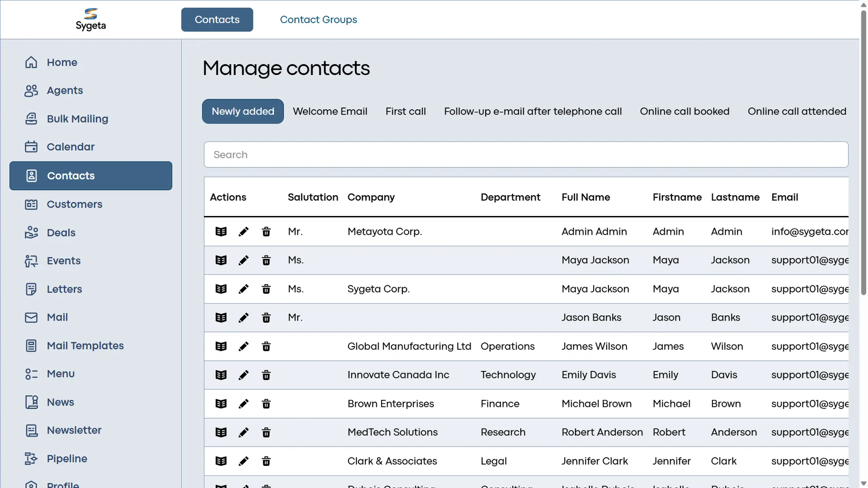Click the info@sygeta email cell

click(810, 232)
